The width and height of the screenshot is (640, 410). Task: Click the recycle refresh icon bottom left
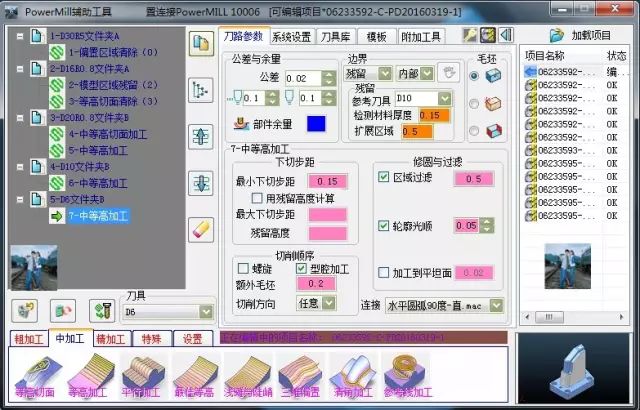(25, 311)
